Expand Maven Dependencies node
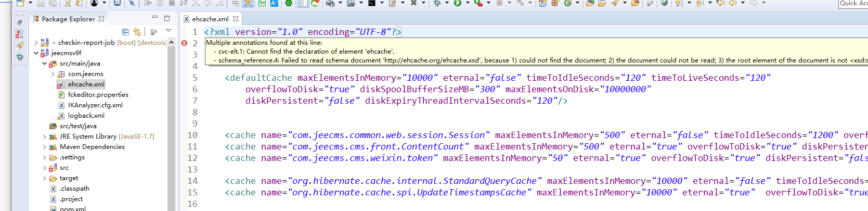 point(45,147)
